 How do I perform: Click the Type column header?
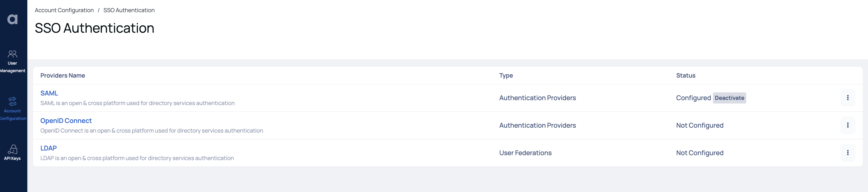pos(506,76)
